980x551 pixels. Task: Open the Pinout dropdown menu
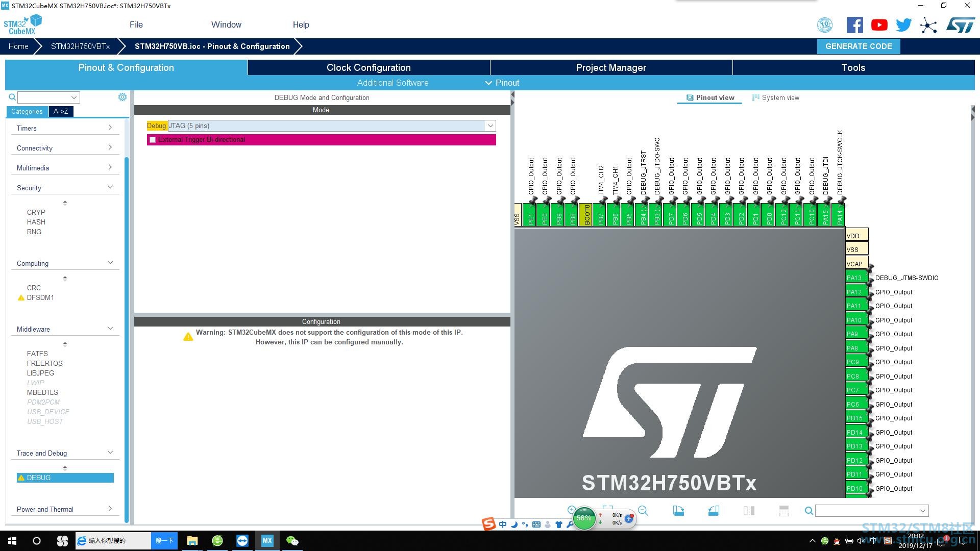(502, 83)
